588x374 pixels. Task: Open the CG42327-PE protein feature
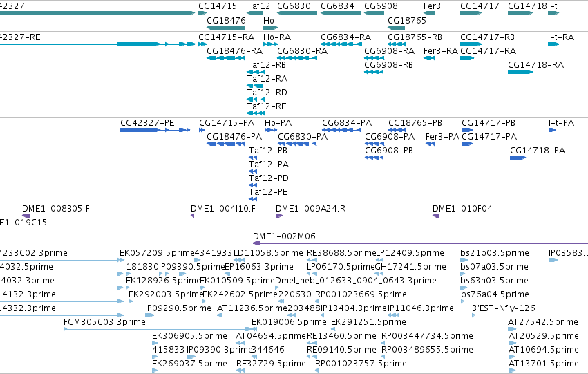coord(147,123)
